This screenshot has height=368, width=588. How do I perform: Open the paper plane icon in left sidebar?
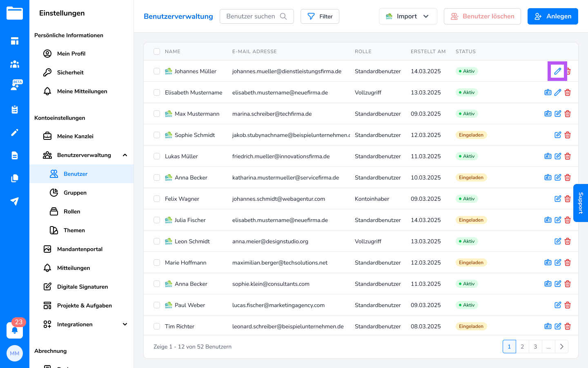click(15, 201)
